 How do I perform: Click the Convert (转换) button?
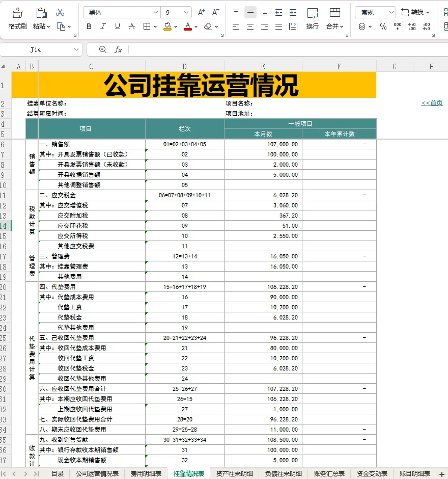pyautogui.click(x=415, y=12)
